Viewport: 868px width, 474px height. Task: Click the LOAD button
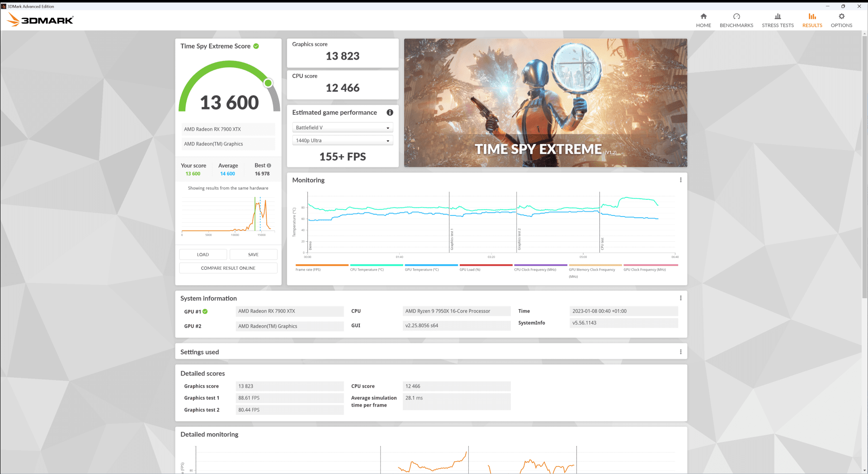tap(203, 254)
